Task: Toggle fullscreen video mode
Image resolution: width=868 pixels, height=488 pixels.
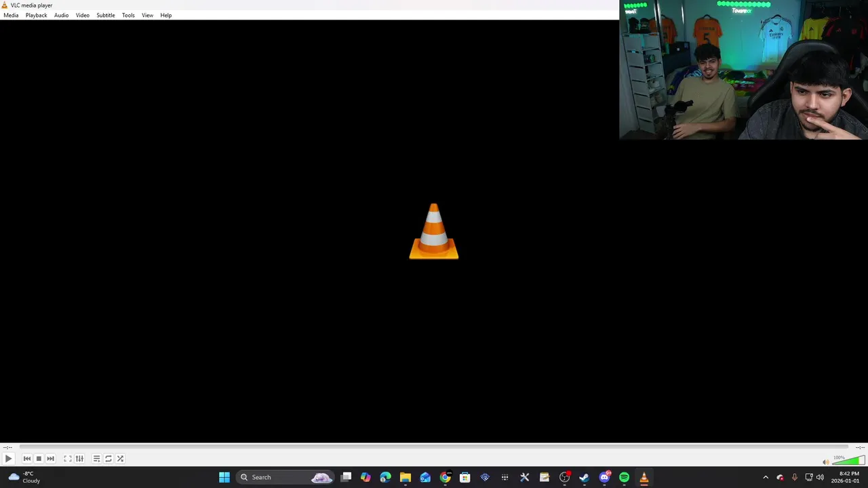Action: click(68, 459)
